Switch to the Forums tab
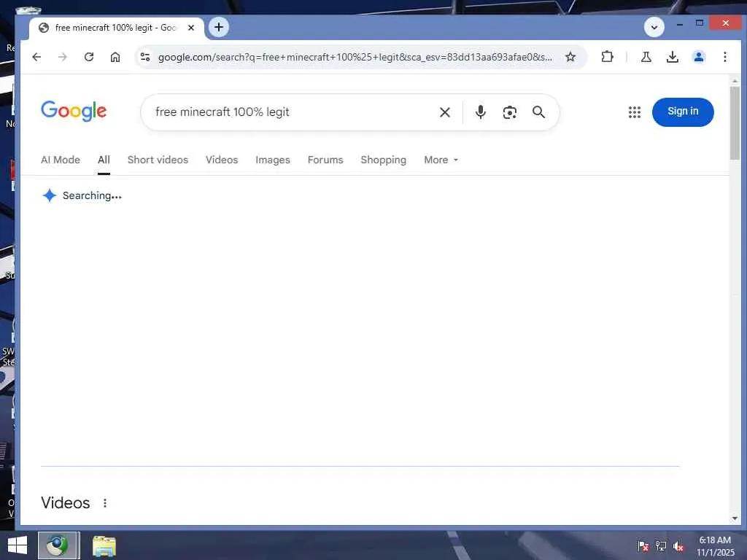 point(325,160)
